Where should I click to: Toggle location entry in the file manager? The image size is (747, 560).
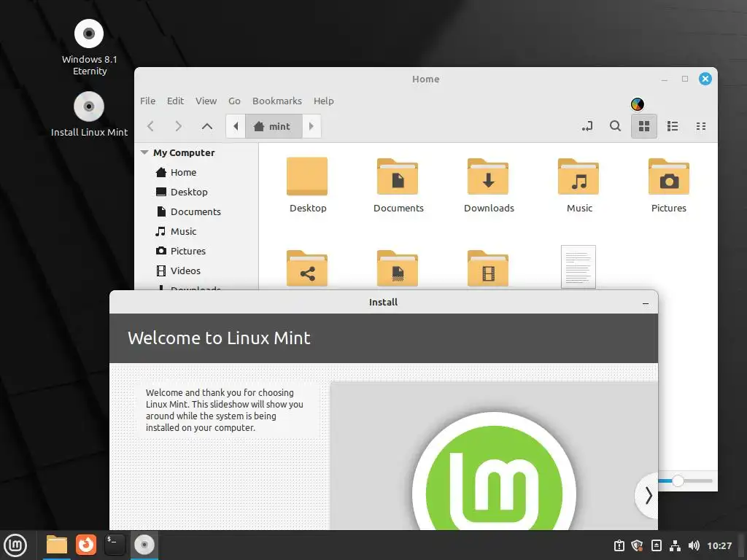click(587, 126)
